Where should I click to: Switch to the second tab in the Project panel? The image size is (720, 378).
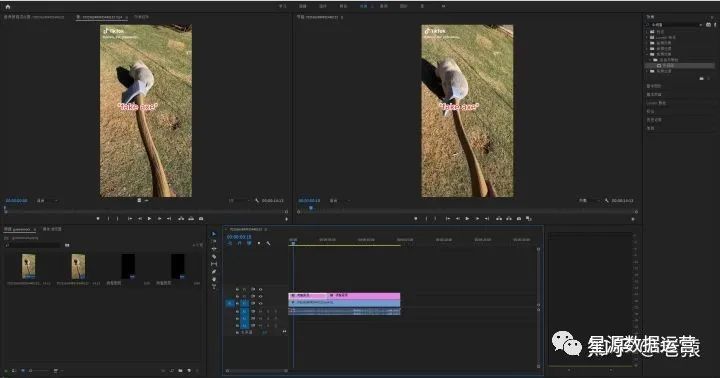point(52,229)
